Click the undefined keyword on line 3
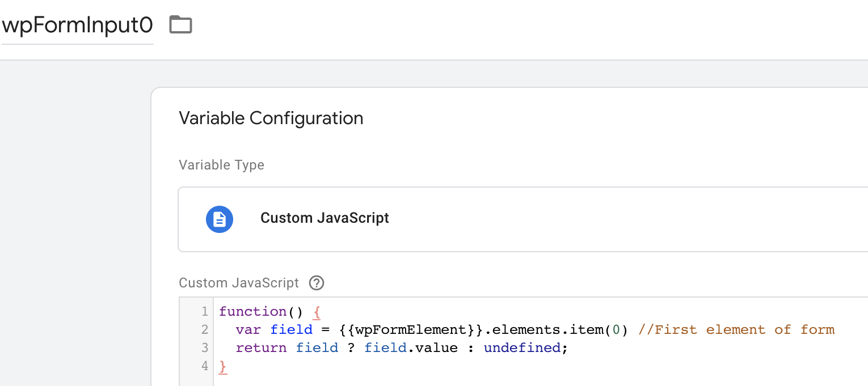 click(x=521, y=347)
